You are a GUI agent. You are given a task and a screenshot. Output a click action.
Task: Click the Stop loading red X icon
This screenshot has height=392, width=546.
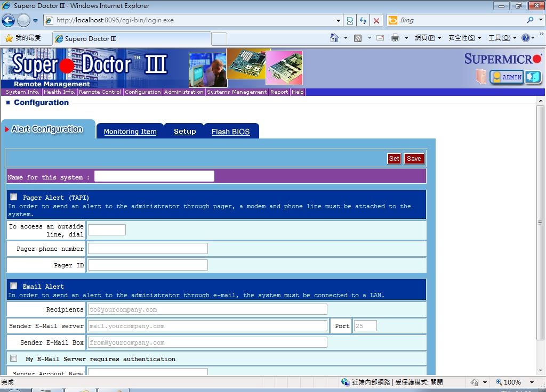[376, 21]
